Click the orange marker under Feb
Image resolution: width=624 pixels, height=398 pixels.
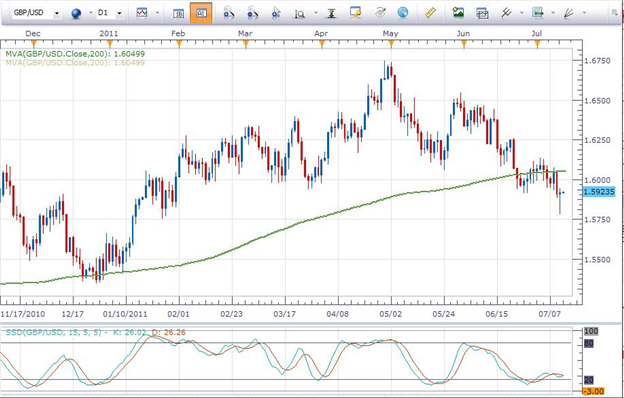tap(179, 43)
